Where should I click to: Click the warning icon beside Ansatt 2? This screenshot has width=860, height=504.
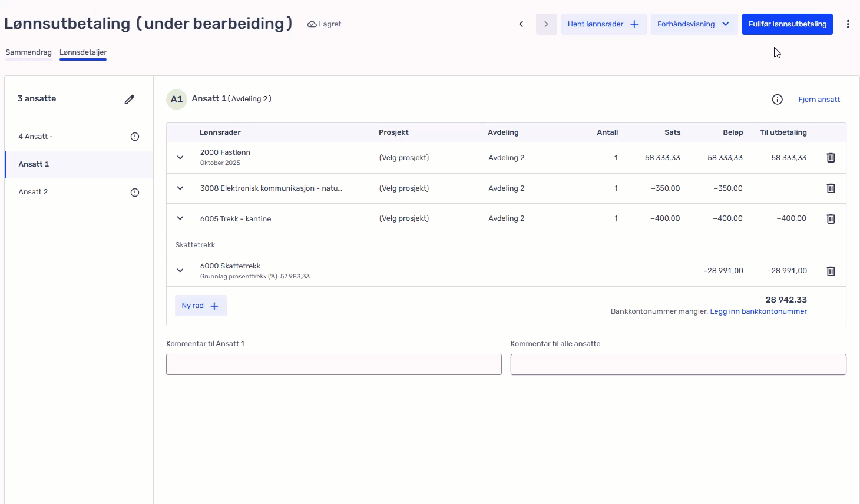point(135,193)
